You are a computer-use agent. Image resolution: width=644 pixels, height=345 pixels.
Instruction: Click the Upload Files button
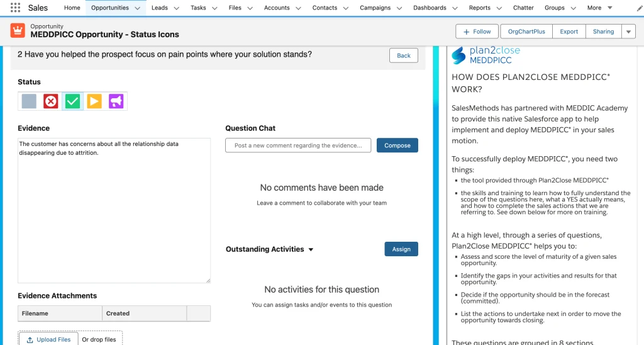48,339
